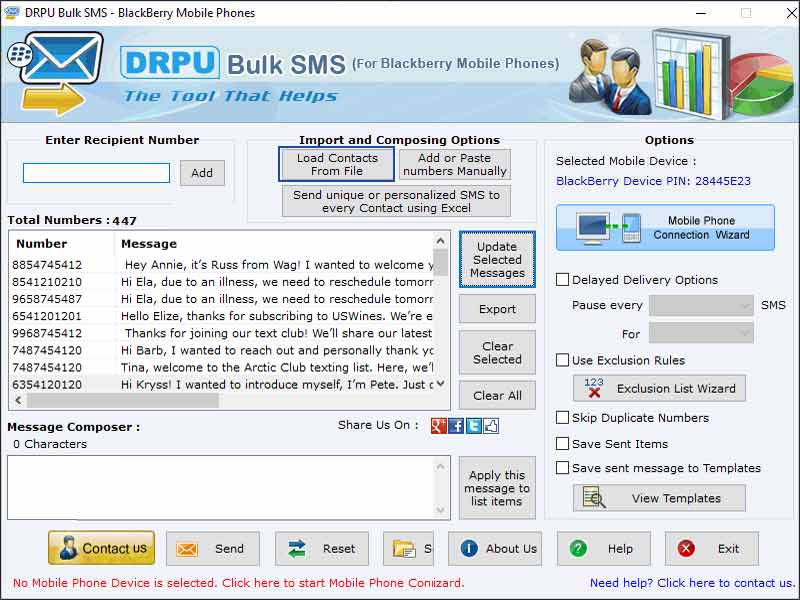Share via the Google+ icon
This screenshot has width=800, height=600.
click(x=439, y=426)
